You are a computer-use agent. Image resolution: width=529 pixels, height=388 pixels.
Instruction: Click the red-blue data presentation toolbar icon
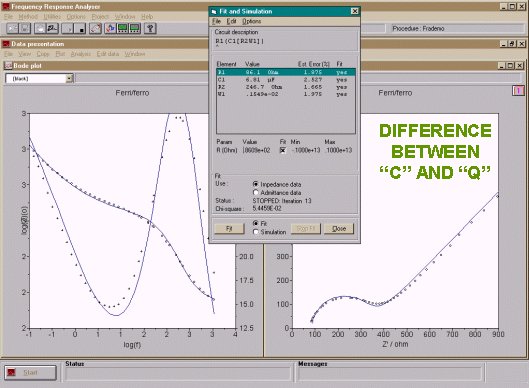coord(110,28)
